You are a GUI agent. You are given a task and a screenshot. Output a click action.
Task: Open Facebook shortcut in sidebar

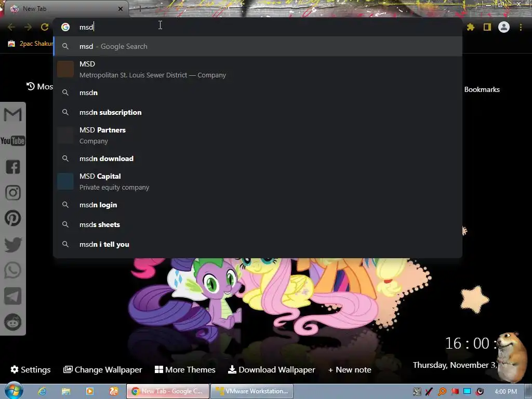pyautogui.click(x=13, y=167)
